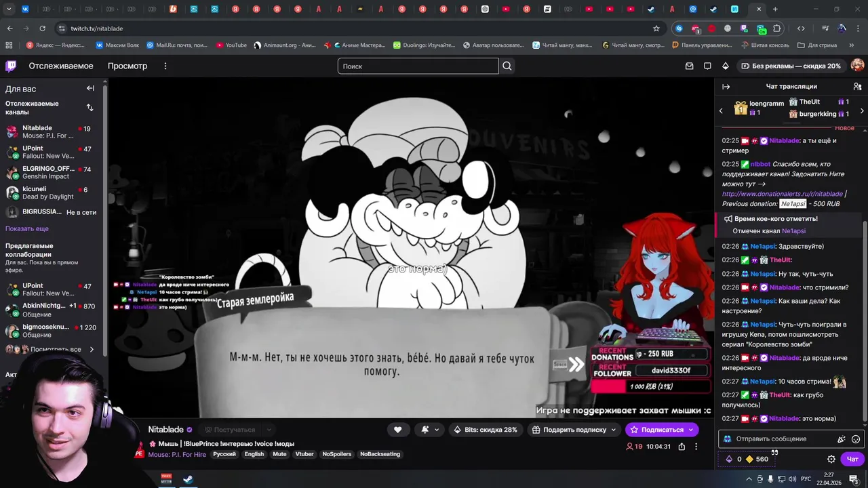868x488 pixels.
Task: Expand Посмотреть все collaborations
Action: tap(55, 350)
